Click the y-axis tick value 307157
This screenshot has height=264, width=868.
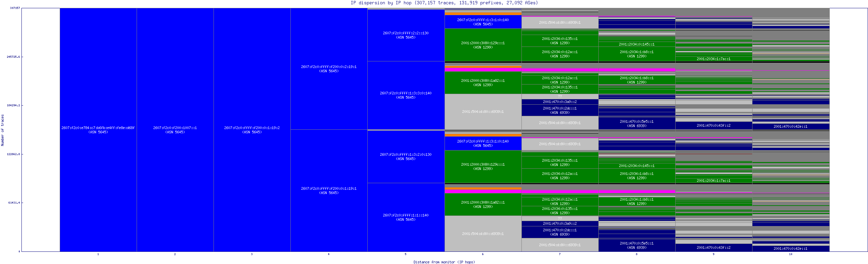click(15, 8)
